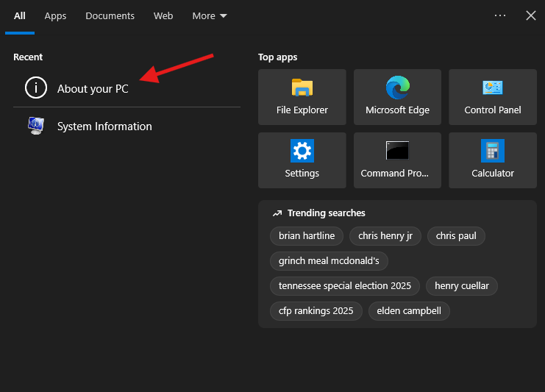Select the All tab
Screen dimensions: 545x392
(x=20, y=15)
